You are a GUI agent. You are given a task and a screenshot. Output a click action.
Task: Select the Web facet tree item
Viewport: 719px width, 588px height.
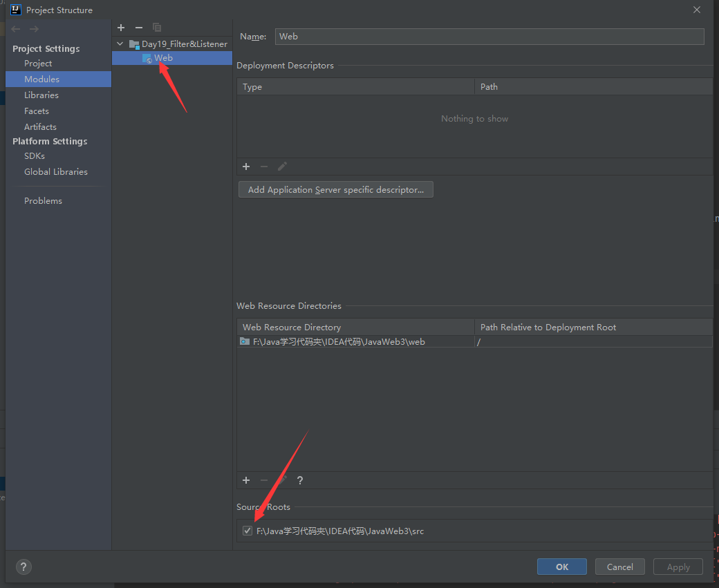pos(172,58)
